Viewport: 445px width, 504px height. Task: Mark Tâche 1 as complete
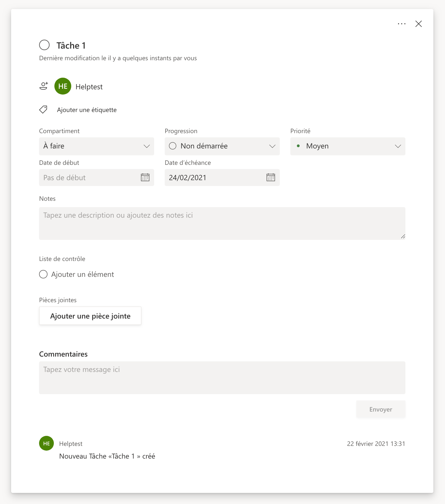(x=44, y=45)
